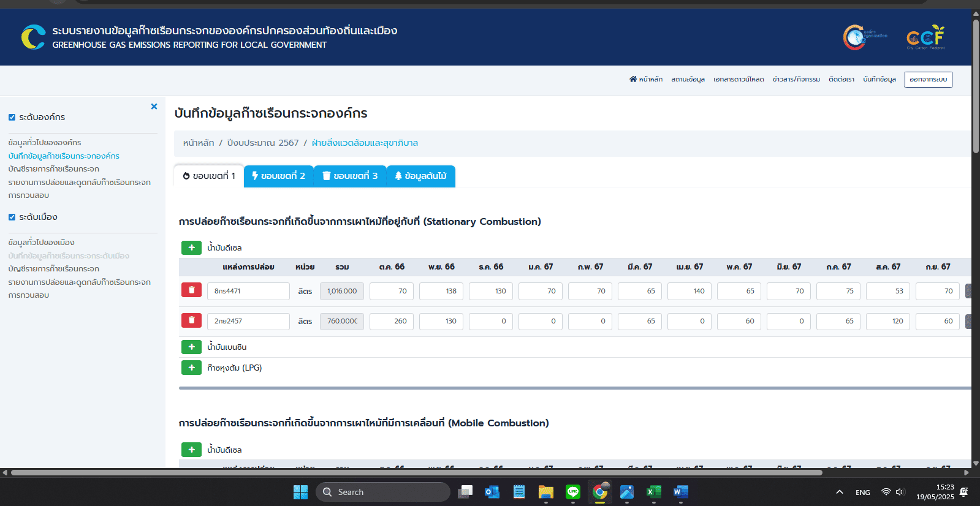Open Excel from the taskbar
This screenshot has width=980, height=506.
(x=653, y=492)
